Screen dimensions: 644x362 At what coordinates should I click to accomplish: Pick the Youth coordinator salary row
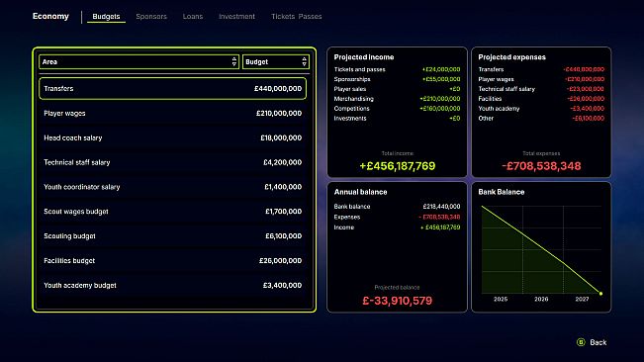click(x=172, y=187)
